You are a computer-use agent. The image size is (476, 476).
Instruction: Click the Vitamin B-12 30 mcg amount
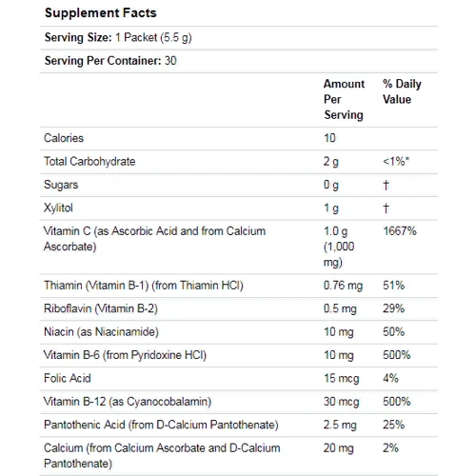coord(341,402)
